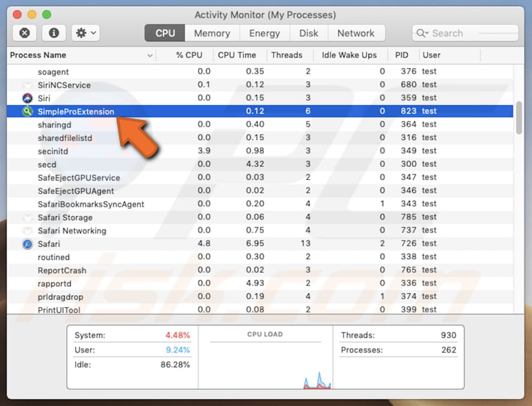
Task: Click PID 823 cell
Action: point(408,111)
